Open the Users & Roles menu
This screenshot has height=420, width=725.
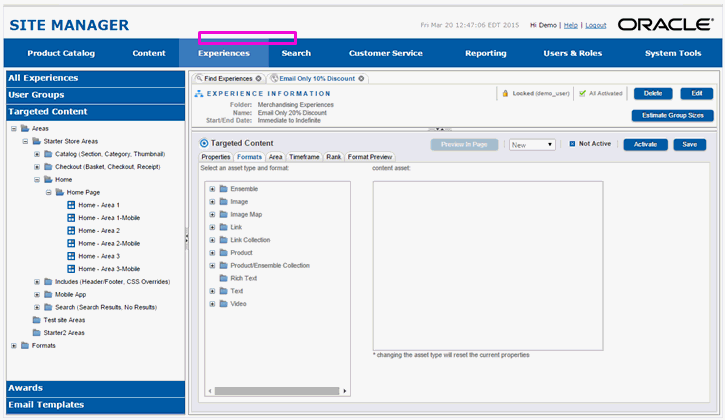572,53
